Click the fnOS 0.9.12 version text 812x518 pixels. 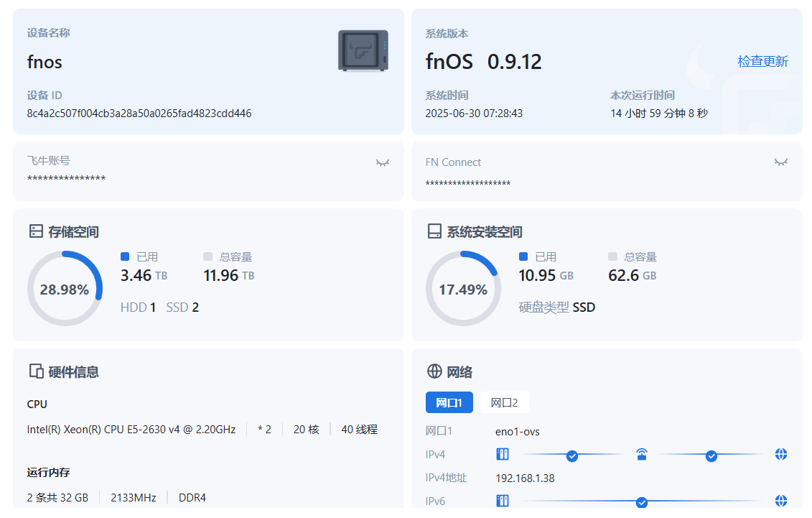483,63
